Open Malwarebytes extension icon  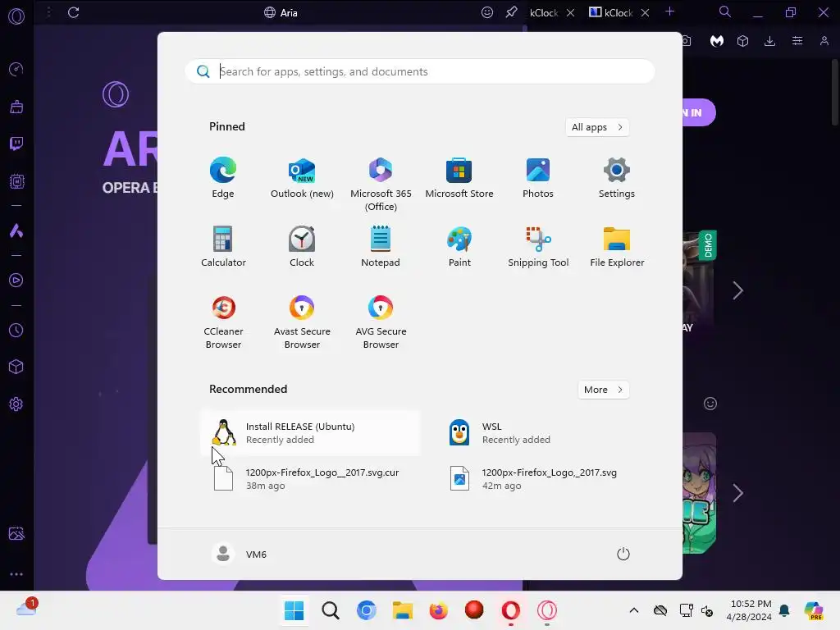(x=717, y=41)
